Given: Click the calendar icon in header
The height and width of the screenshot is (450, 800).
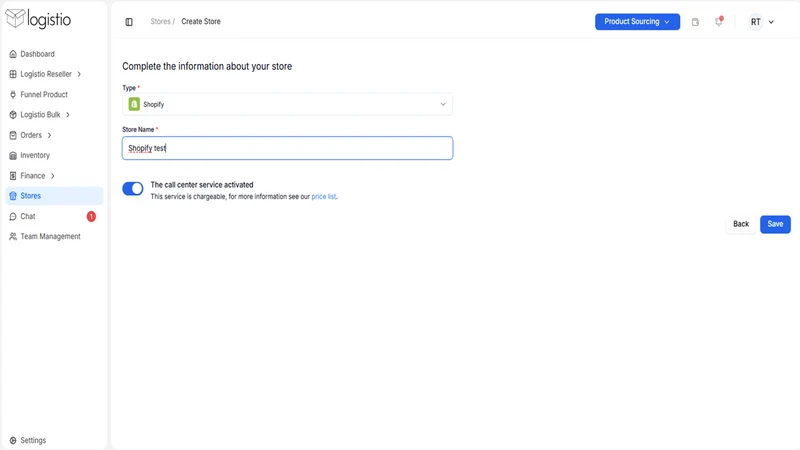Looking at the screenshot, I should [695, 22].
